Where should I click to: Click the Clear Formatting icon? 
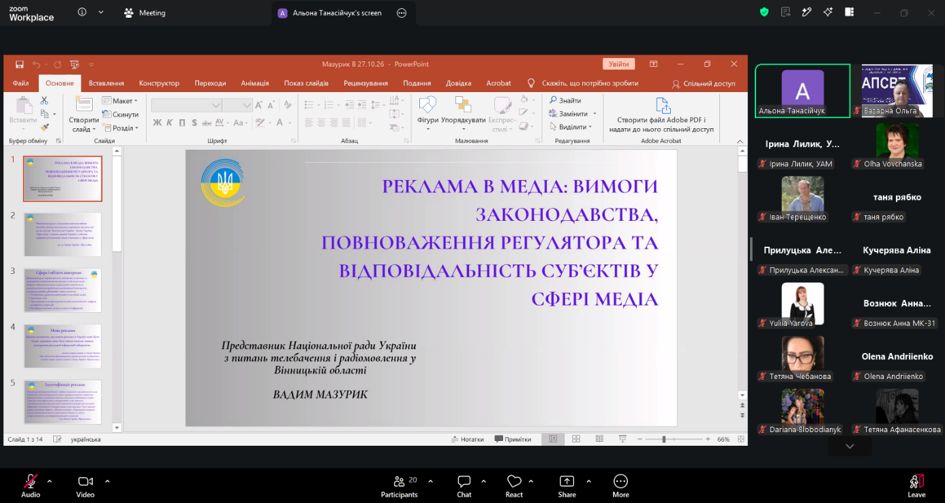288,105
